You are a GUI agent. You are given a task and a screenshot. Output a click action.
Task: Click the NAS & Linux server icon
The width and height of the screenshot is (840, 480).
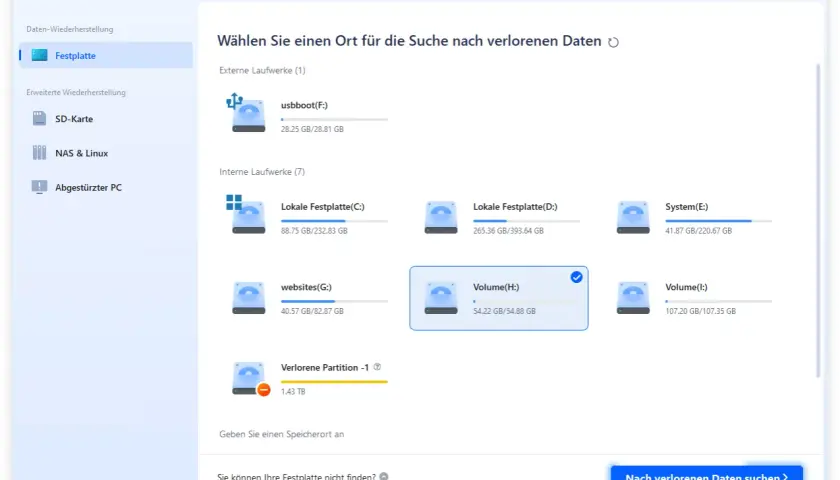[x=39, y=153]
